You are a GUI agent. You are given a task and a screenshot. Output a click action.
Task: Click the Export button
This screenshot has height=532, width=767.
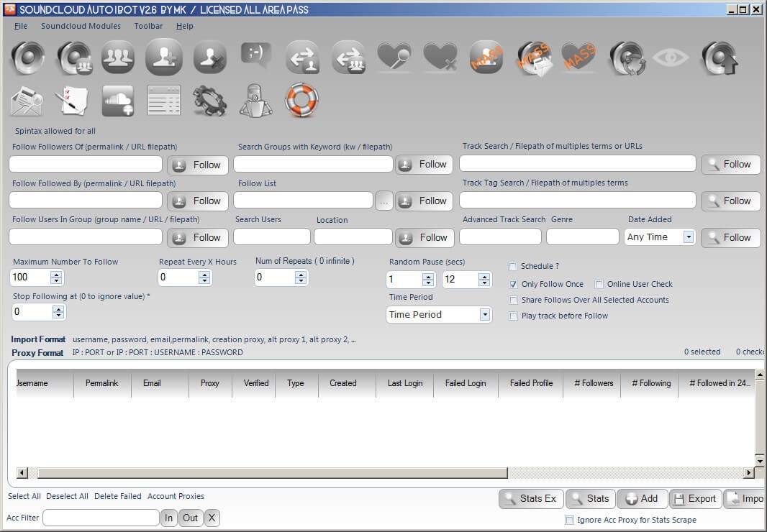(x=695, y=499)
